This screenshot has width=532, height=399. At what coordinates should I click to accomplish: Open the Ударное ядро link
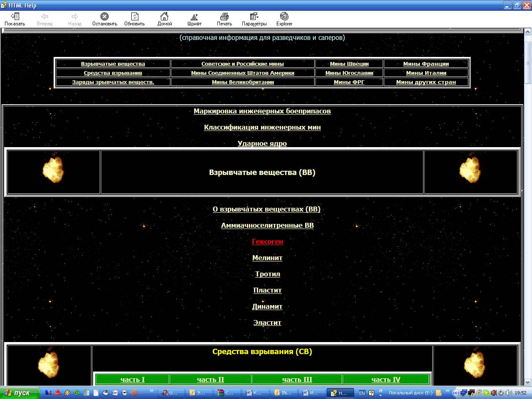(262, 143)
